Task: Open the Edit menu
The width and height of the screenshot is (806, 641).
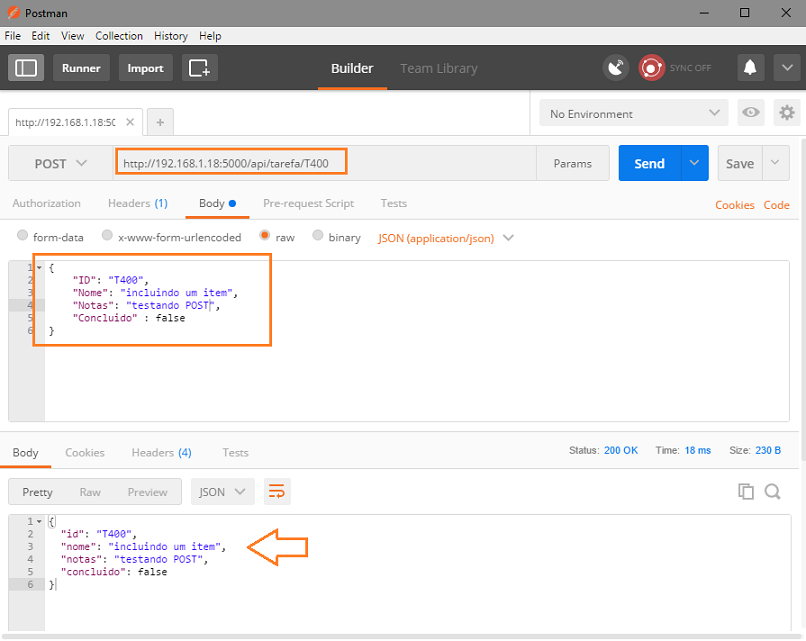Action: pos(41,36)
